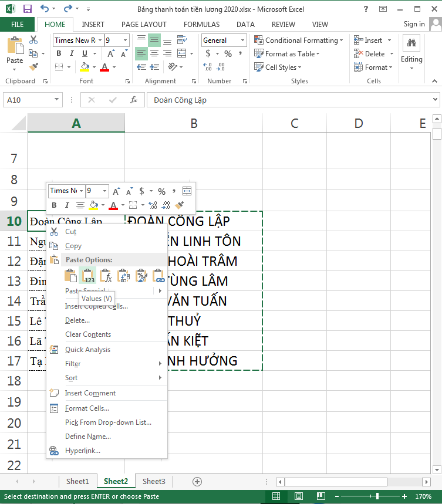Select Format Cells from context menu

(x=87, y=408)
